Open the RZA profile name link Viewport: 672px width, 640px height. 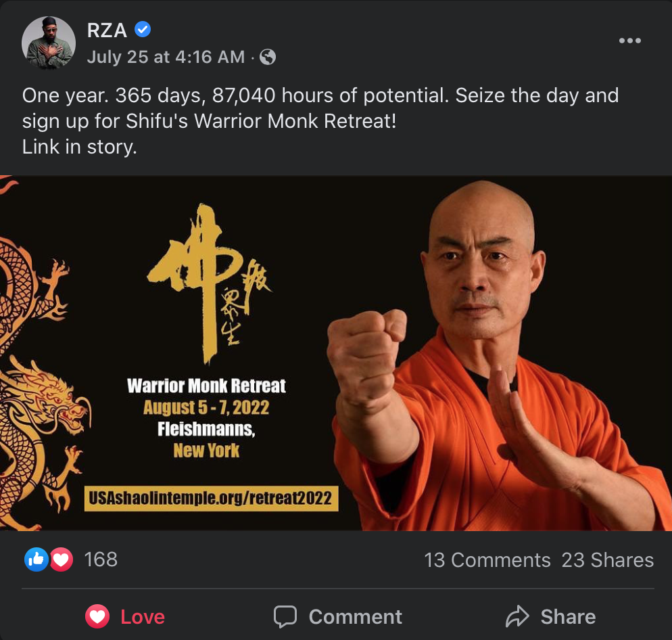[107, 30]
